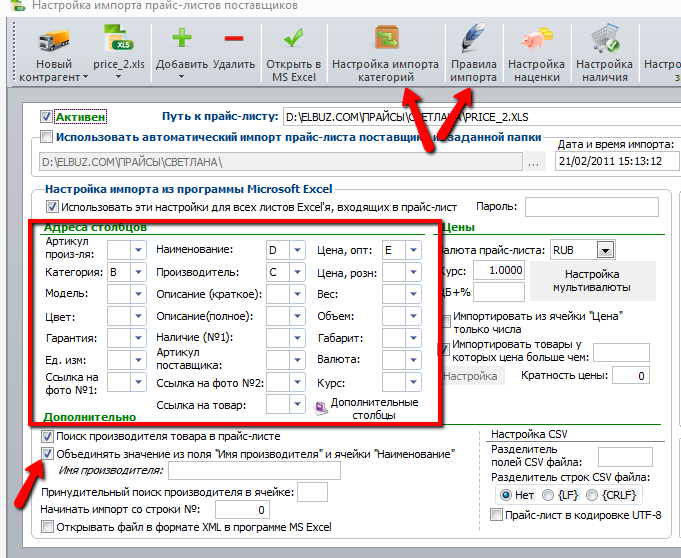Image resolution: width=681 pixels, height=558 pixels.
Task: Select the {LF} row separator option
Action: point(548,495)
